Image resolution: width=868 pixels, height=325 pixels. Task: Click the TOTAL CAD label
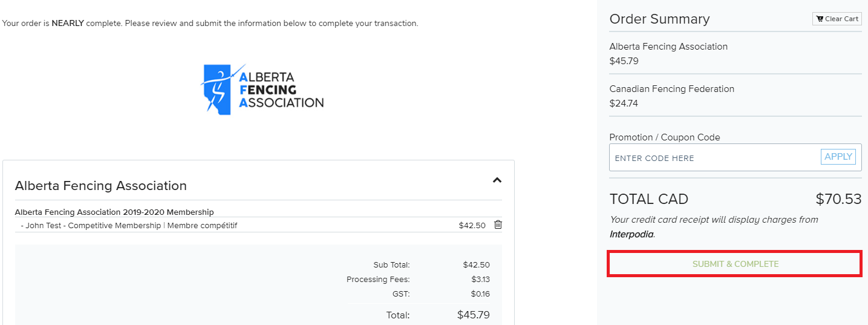click(648, 199)
